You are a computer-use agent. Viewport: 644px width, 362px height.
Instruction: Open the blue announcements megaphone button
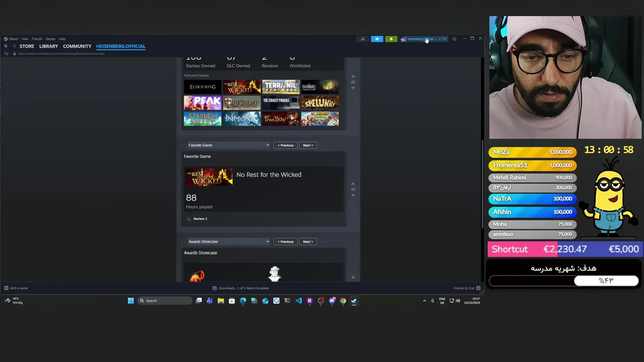pyautogui.click(x=377, y=39)
